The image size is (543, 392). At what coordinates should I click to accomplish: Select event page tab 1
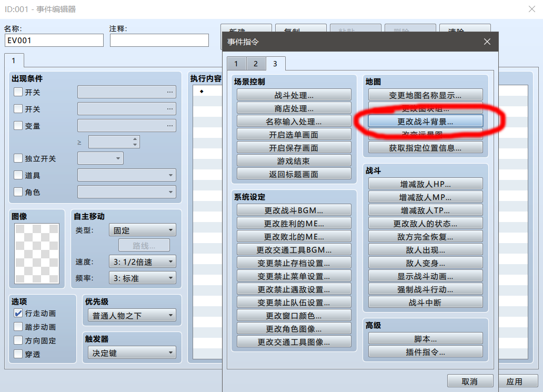tap(14, 61)
